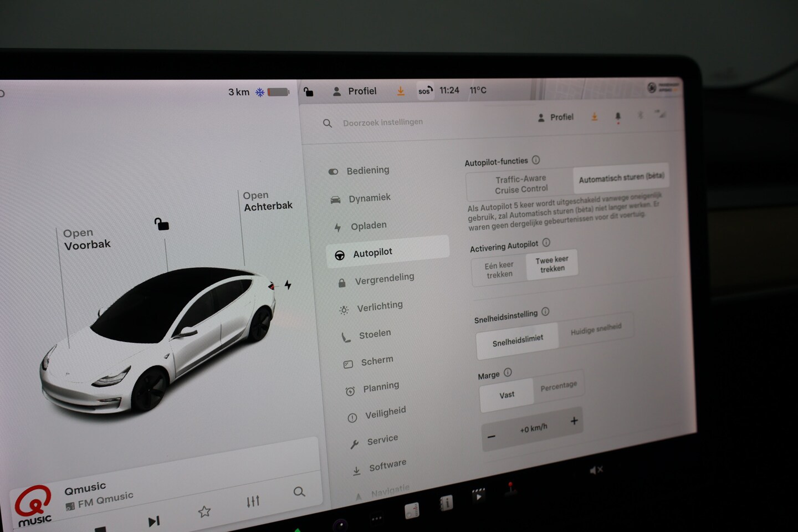Tap the charging bolt icon near the car
Viewport: 798px width, 532px height.
coord(288,285)
